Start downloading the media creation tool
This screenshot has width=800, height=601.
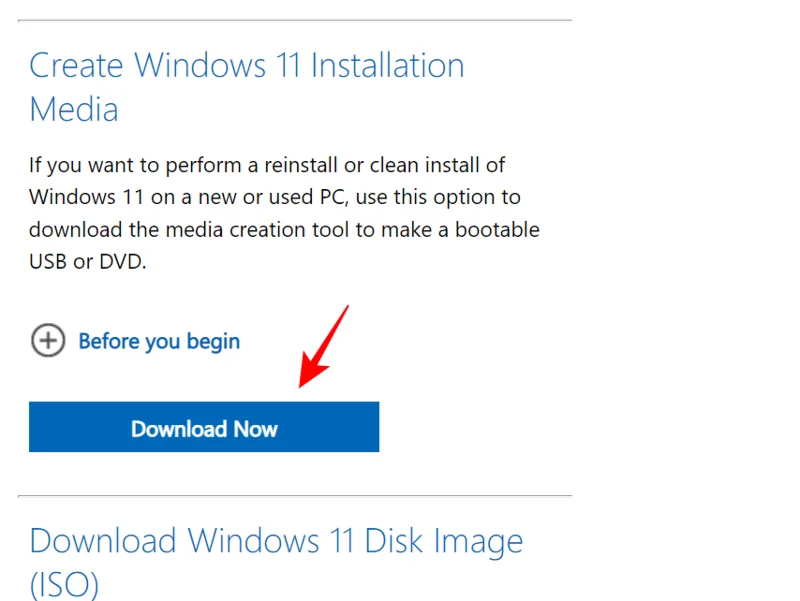click(x=204, y=427)
